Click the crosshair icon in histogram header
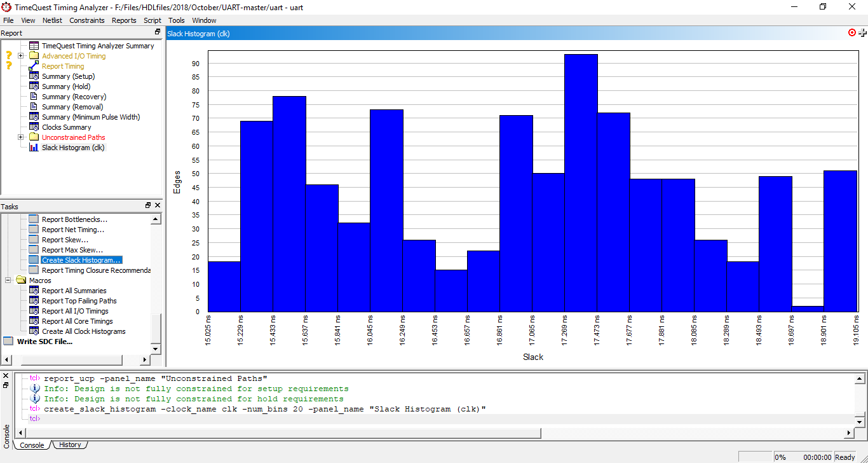The height and width of the screenshot is (463, 868). coord(862,32)
